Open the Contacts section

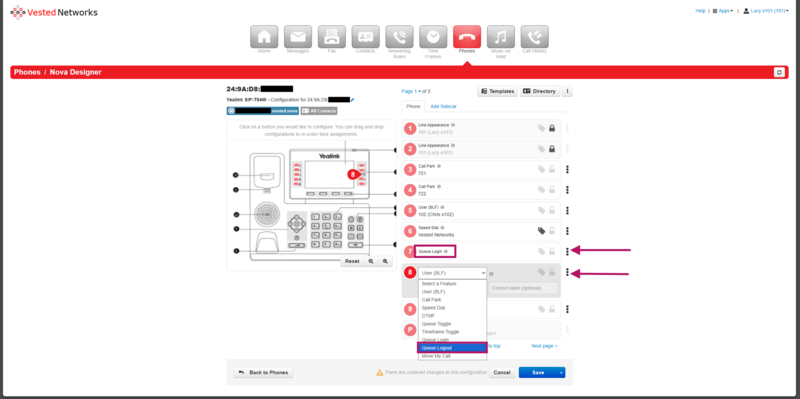[365, 37]
